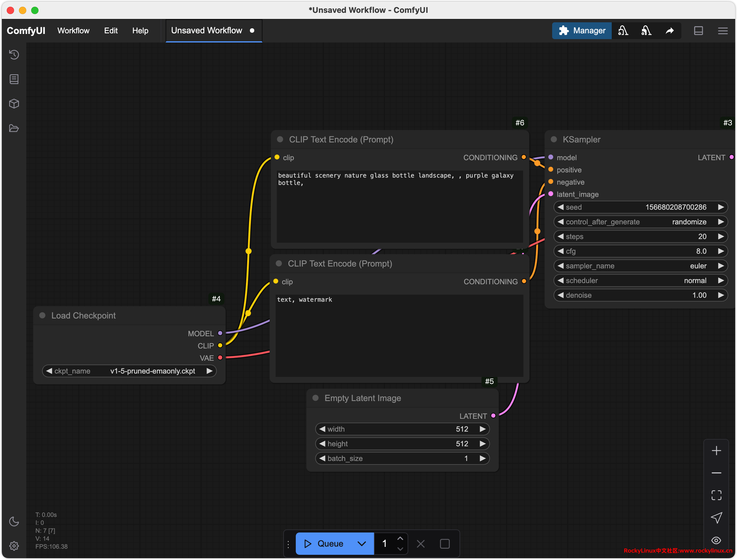The width and height of the screenshot is (737, 560).
Task: Open the Workflow menu
Action: click(73, 31)
